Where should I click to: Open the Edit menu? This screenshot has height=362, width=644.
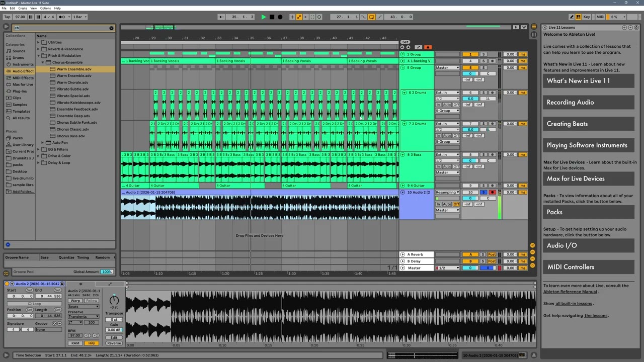tap(12, 9)
